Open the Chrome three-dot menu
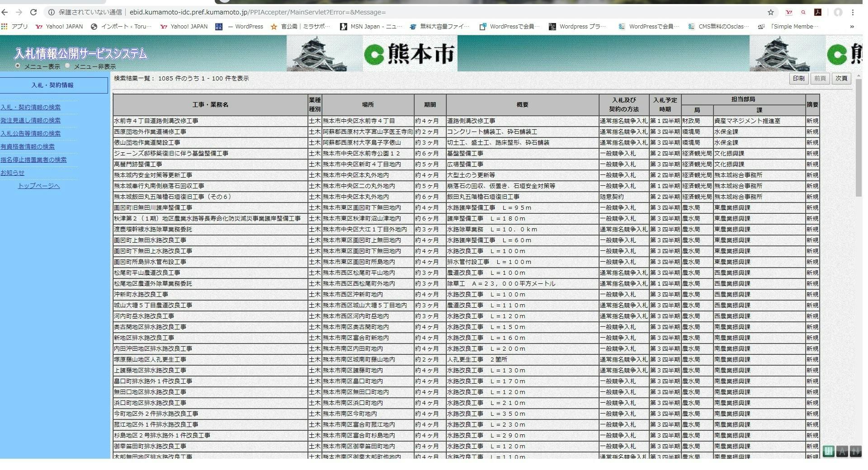 (x=853, y=12)
